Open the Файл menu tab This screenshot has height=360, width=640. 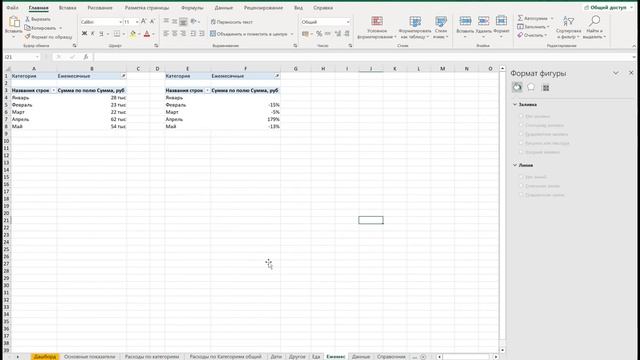pyautogui.click(x=12, y=8)
